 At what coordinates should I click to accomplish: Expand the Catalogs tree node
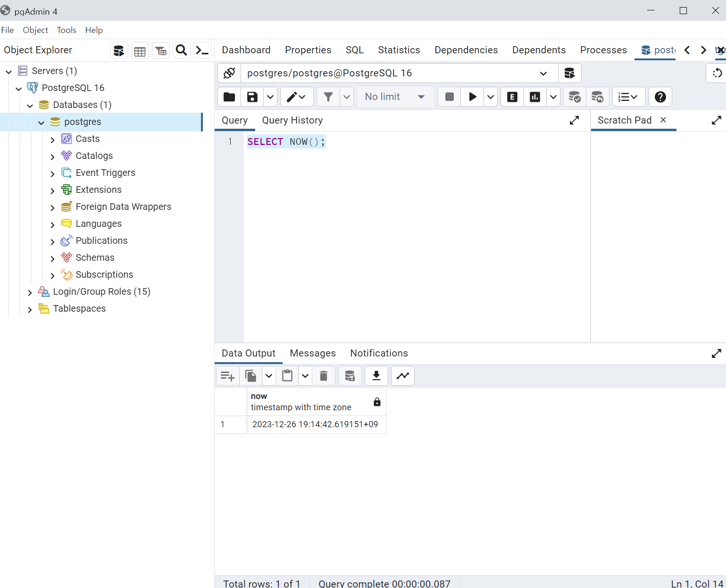(x=52, y=157)
